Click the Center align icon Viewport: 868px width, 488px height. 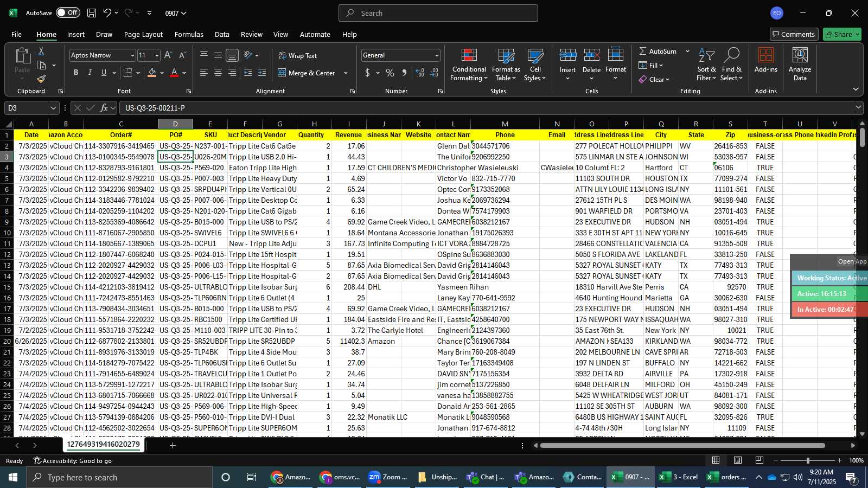tap(218, 73)
